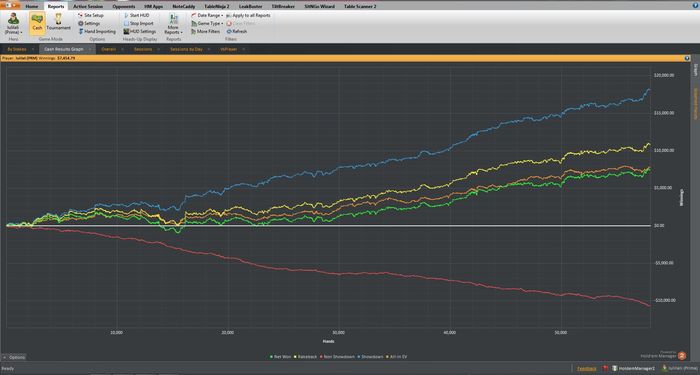Toggle Non Showdown legend series
Viewport: 700px width, 375px height.
(337, 357)
